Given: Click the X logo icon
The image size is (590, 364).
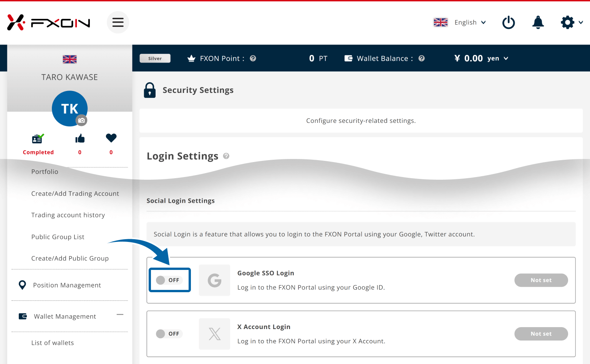Looking at the screenshot, I should coord(214,334).
